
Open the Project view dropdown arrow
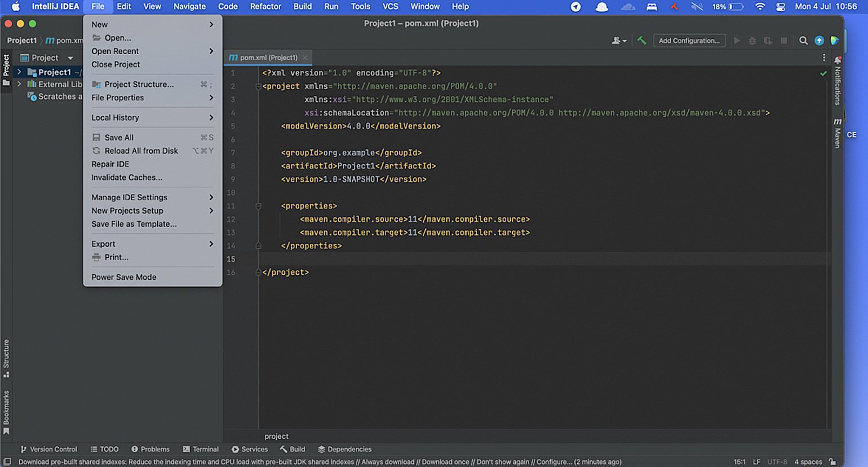click(70, 58)
